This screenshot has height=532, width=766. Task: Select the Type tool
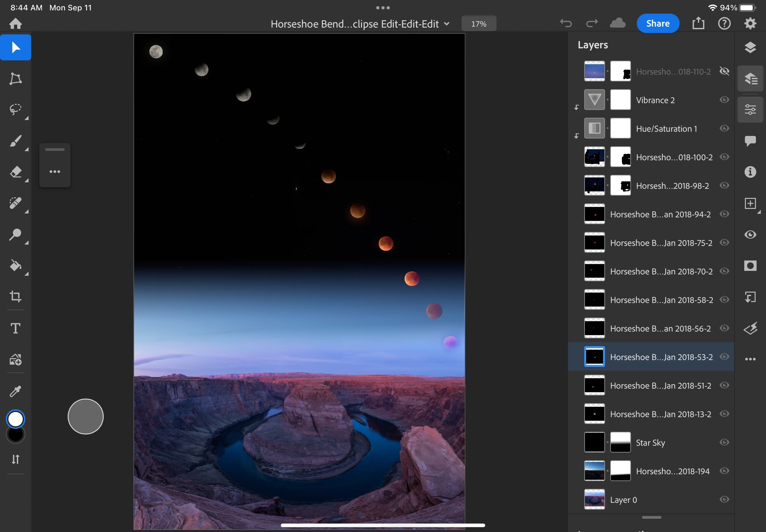15,328
